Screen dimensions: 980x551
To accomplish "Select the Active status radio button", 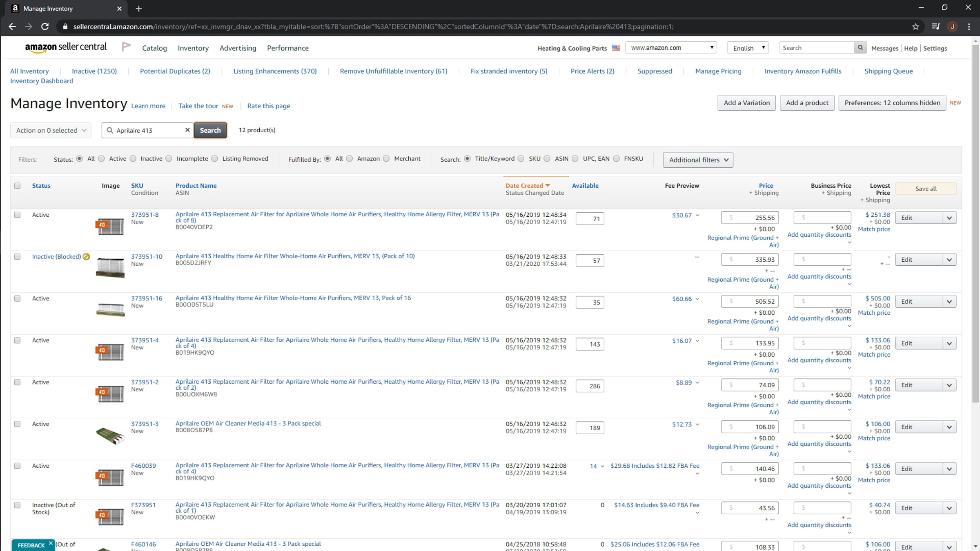I will 101,158.
